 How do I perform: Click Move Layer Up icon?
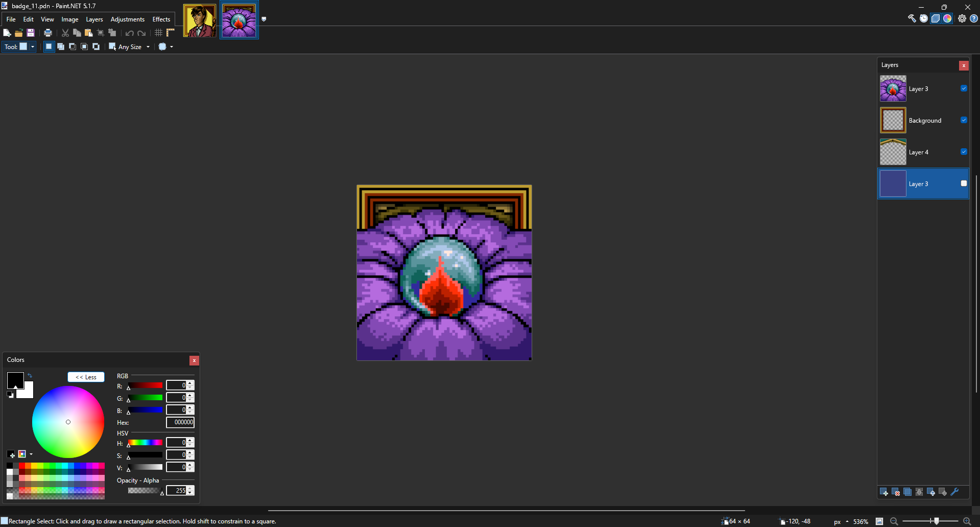(931, 492)
